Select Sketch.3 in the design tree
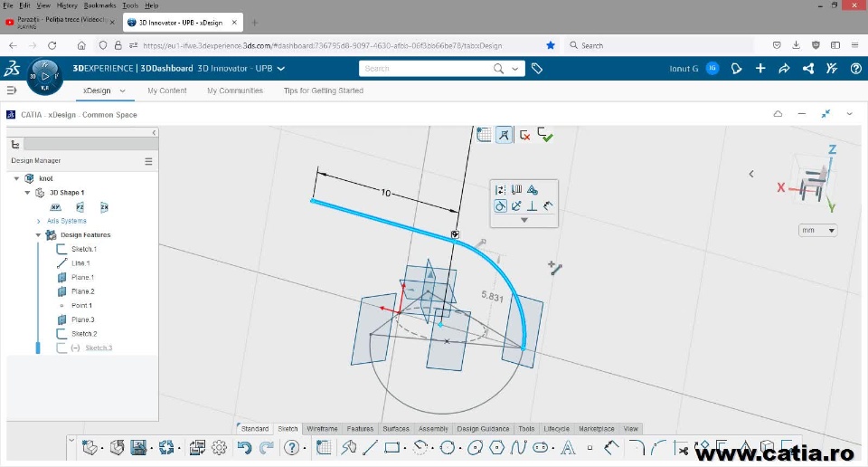This screenshot has height=467, width=868. click(99, 348)
